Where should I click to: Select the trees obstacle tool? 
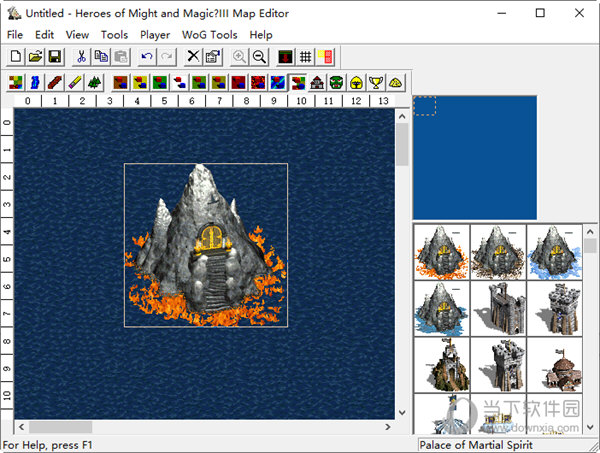[94, 82]
